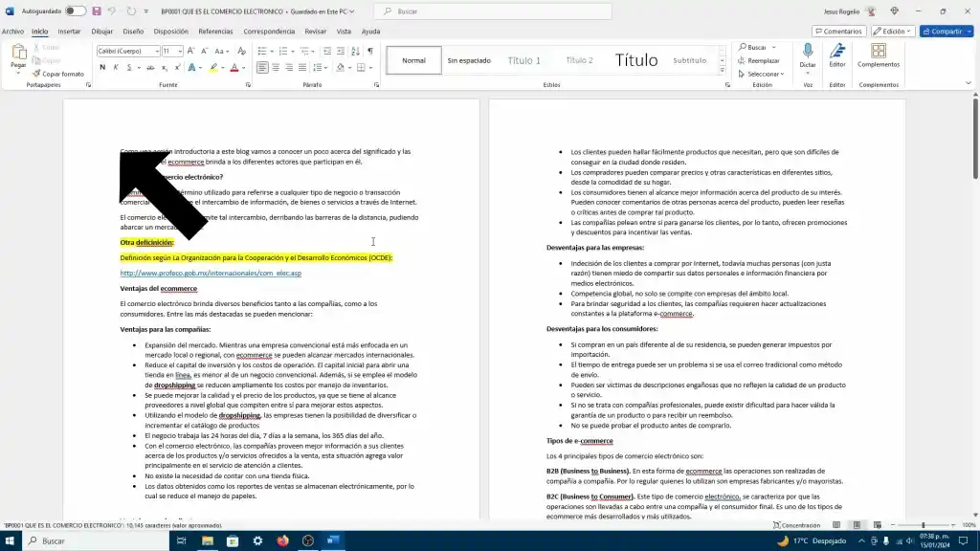This screenshot has width=980, height=551.
Task: Expand the styles gallery
Action: coord(722,71)
